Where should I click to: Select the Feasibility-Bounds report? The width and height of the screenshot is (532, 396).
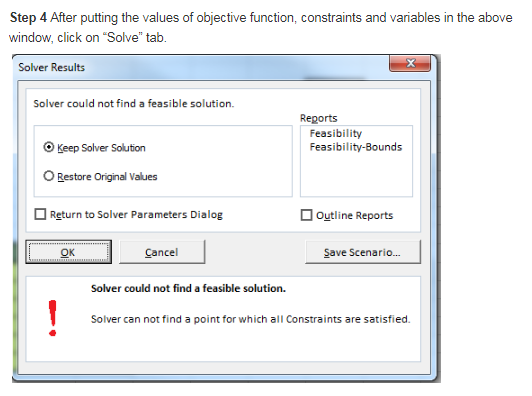tap(356, 147)
